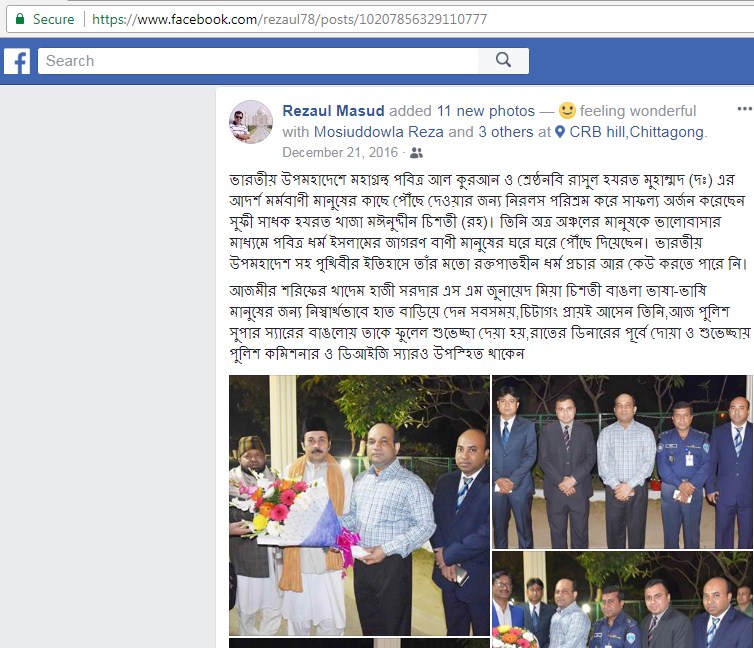Open the top-right group photo
The height and width of the screenshot is (648, 754).
(x=623, y=462)
